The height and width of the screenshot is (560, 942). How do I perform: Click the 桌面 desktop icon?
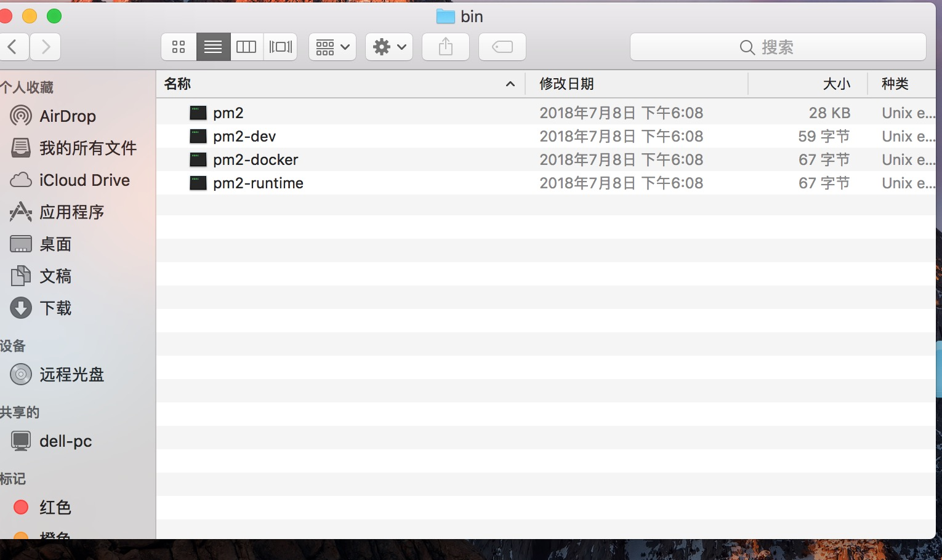tap(20, 244)
